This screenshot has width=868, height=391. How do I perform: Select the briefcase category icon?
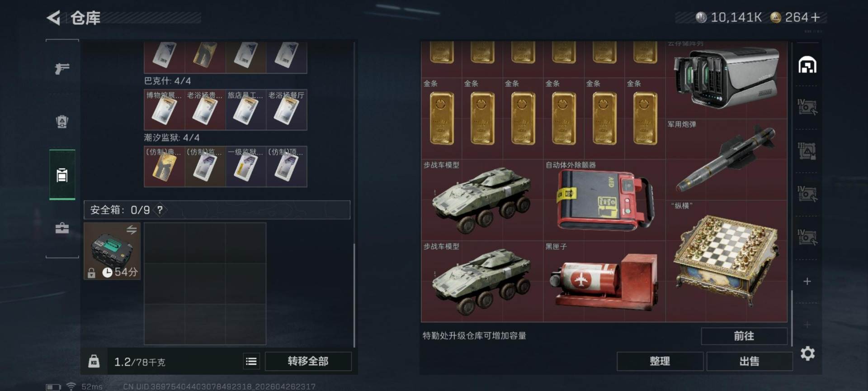coord(62,228)
